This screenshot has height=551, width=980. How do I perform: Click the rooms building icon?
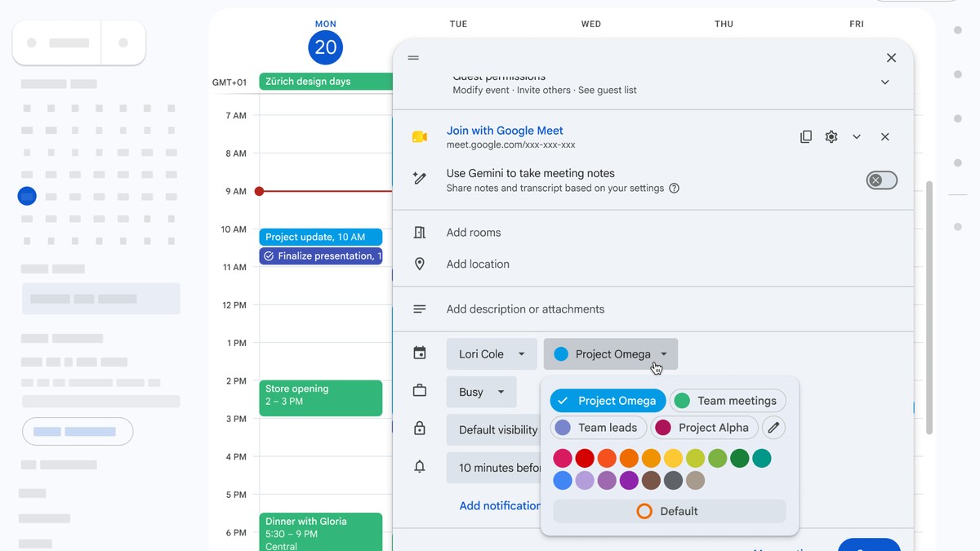420,233
